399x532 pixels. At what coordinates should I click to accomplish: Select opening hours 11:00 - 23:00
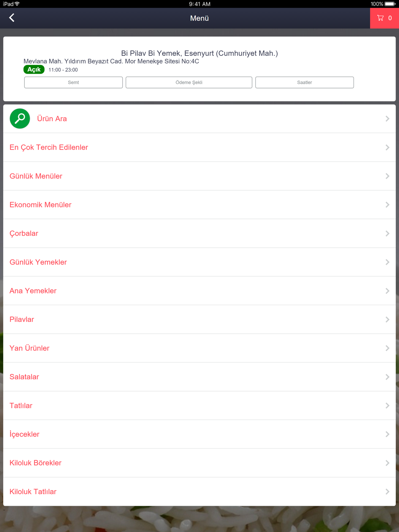(63, 70)
